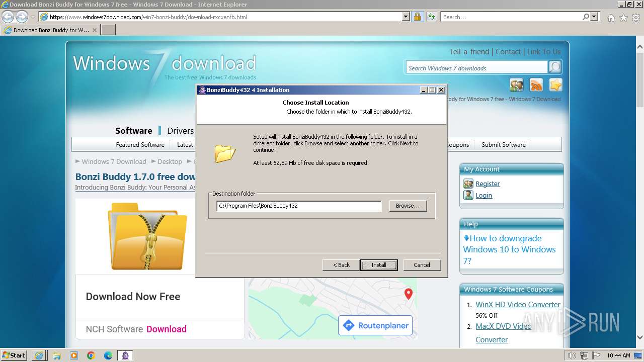Open IE Home page icon
Viewport: 644px width, 362px height.
(611, 18)
